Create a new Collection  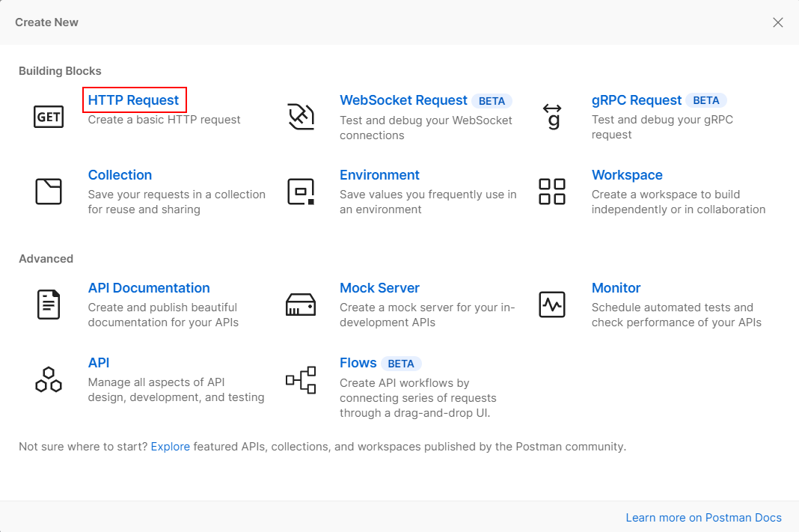point(120,175)
